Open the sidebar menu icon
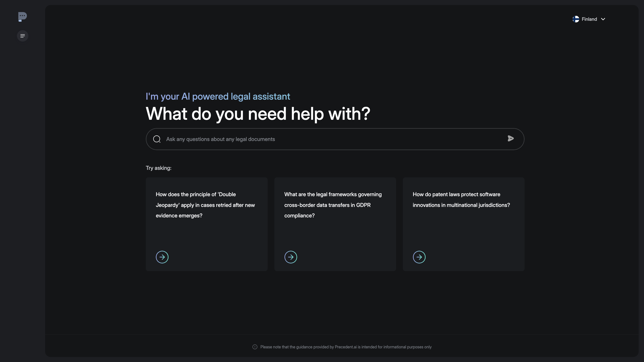 click(23, 36)
